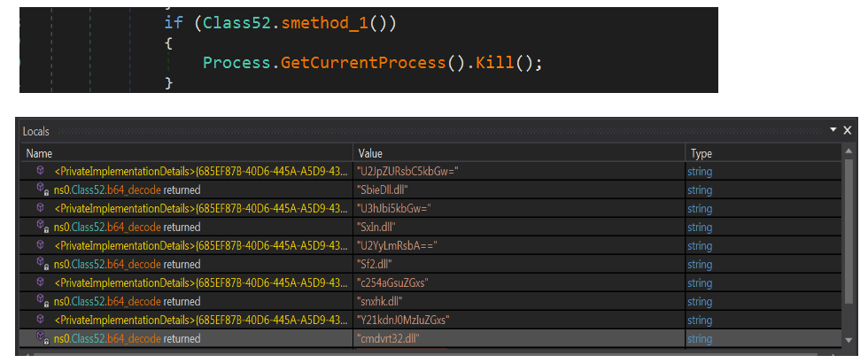
Task: Click the Kill method call in code
Action: (x=491, y=63)
